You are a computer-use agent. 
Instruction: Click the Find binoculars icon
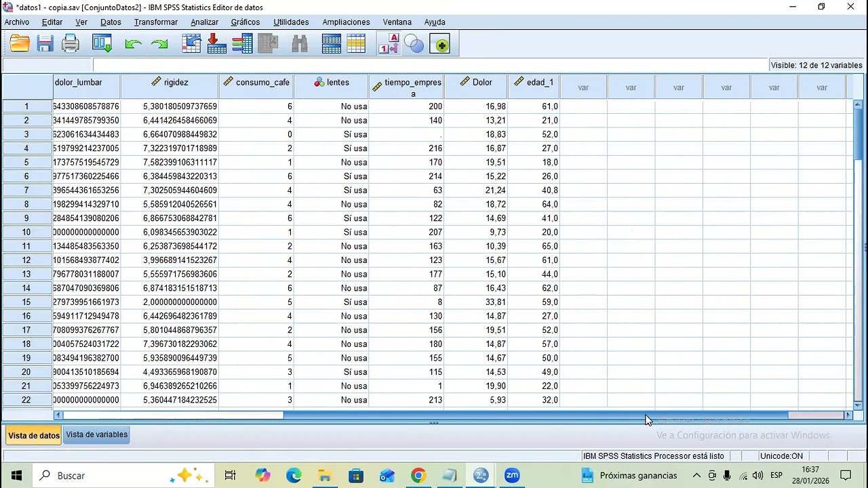coord(300,44)
